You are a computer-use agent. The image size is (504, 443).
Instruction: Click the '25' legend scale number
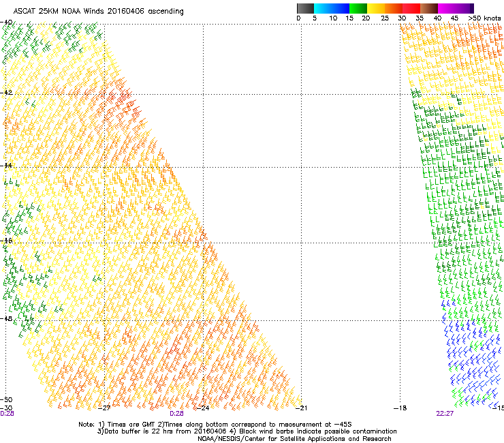pos(385,18)
